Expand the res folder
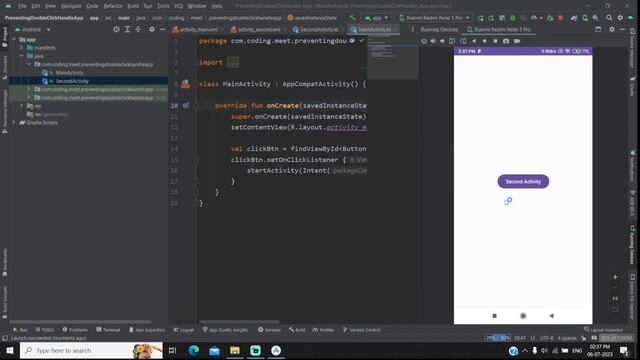Screen dimensions: 640x360 pos(22,106)
